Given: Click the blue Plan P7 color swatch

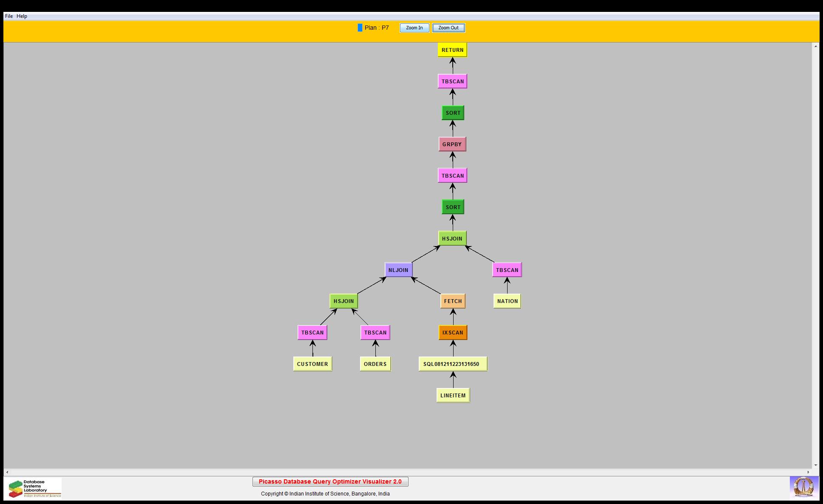Looking at the screenshot, I should click(x=360, y=28).
